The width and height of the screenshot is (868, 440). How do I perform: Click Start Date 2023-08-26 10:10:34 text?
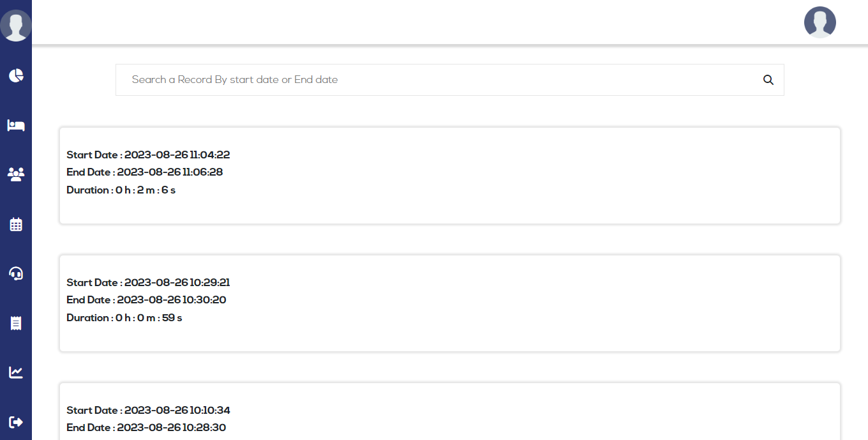point(148,410)
